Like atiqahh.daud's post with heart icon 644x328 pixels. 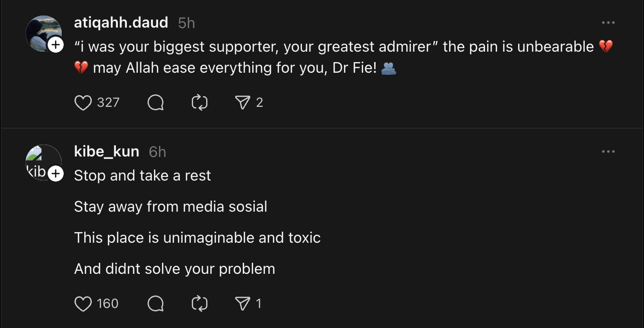(83, 103)
